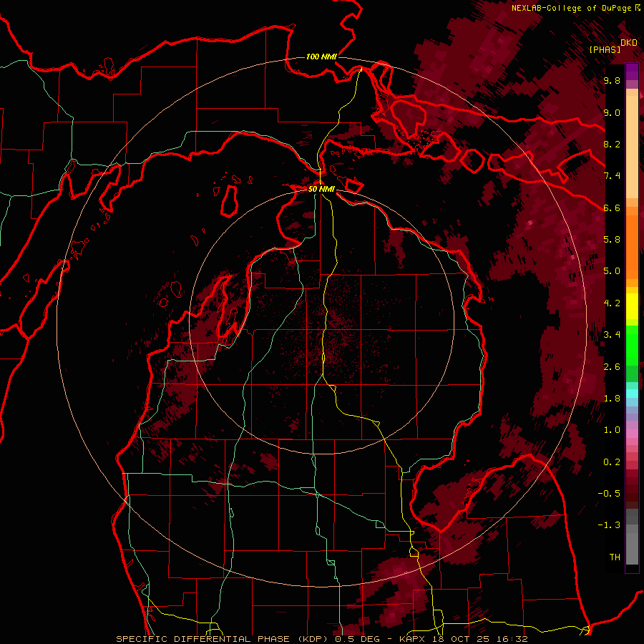Click the DKD legend title
Image resolution: width=644 pixels, height=644 pixels.
(629, 42)
